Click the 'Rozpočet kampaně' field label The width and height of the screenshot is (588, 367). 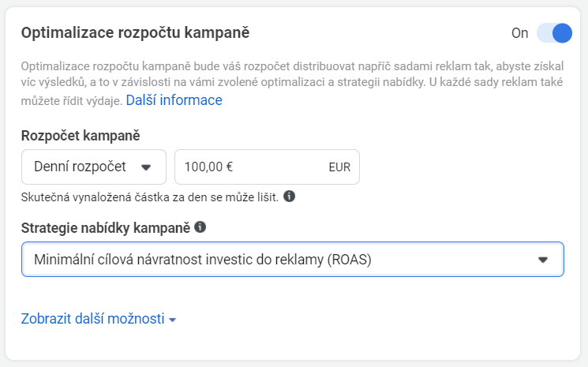click(x=81, y=136)
